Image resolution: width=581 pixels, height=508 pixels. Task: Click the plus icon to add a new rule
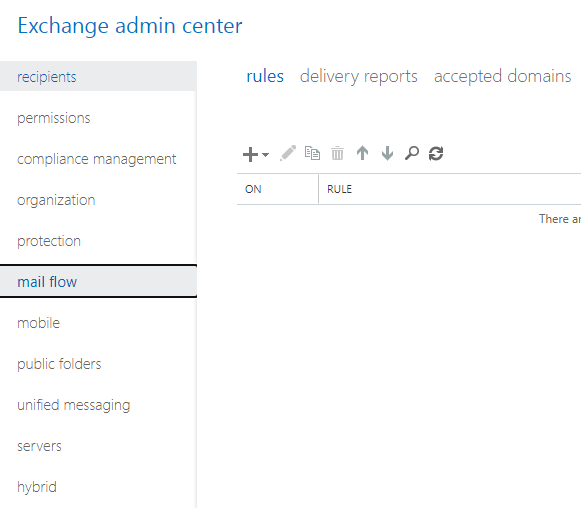click(250, 154)
